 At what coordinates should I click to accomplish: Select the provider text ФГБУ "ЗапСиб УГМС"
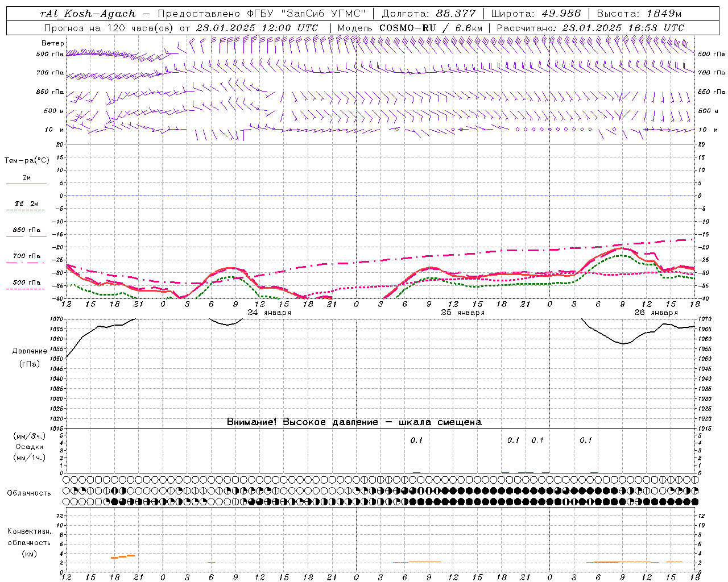(x=305, y=14)
